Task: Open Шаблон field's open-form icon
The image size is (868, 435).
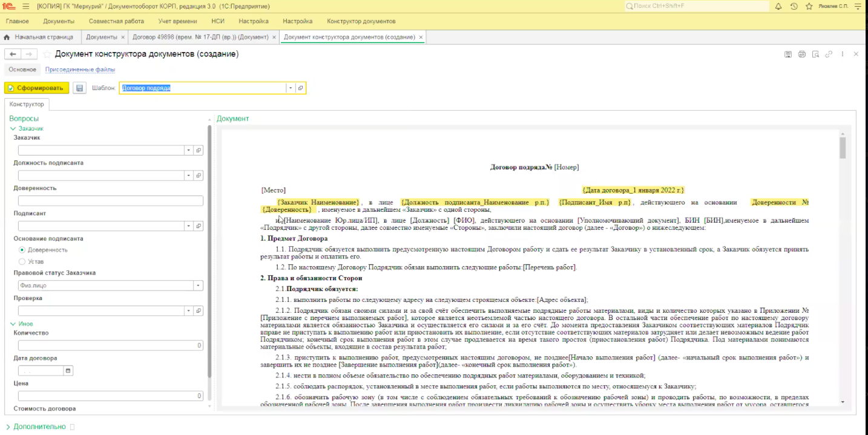Action: (300, 88)
